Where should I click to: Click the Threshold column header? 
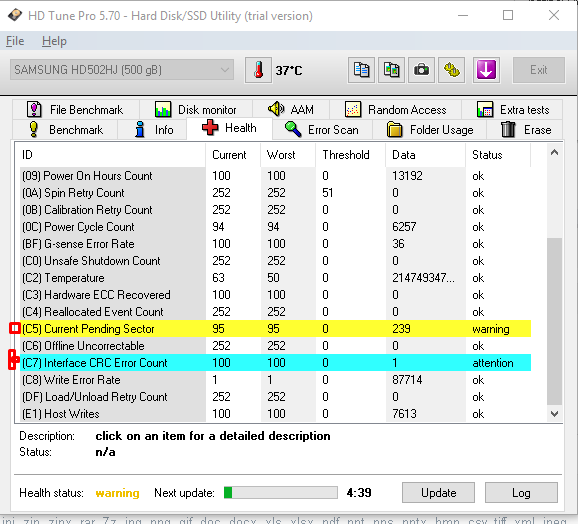(x=350, y=155)
